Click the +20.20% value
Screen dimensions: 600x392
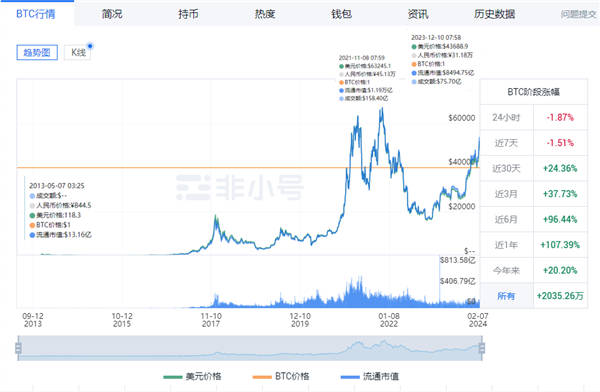pos(560,271)
